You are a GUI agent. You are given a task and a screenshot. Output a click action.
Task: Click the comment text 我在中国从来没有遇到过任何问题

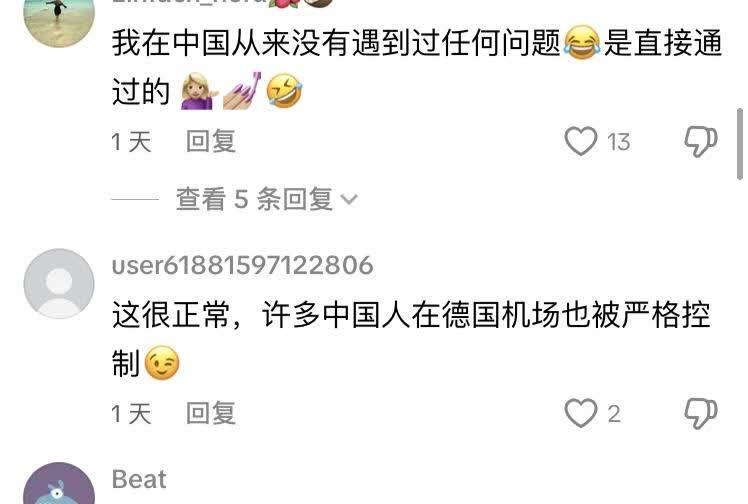tap(336, 43)
